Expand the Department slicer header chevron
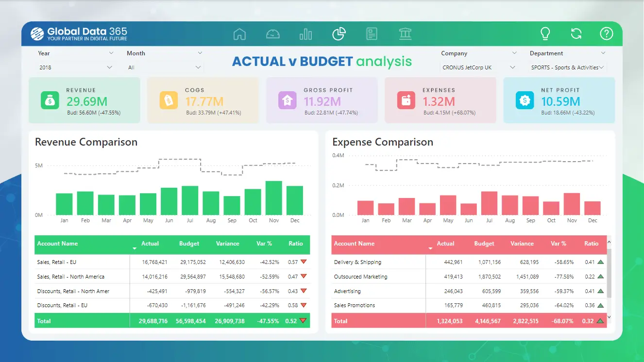 coord(603,53)
